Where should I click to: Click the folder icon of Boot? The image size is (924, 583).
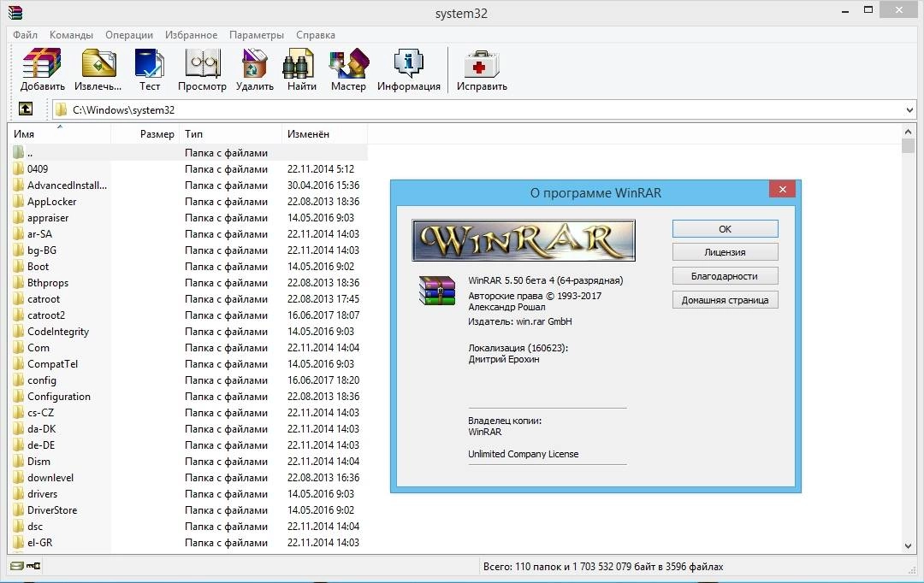pos(18,266)
